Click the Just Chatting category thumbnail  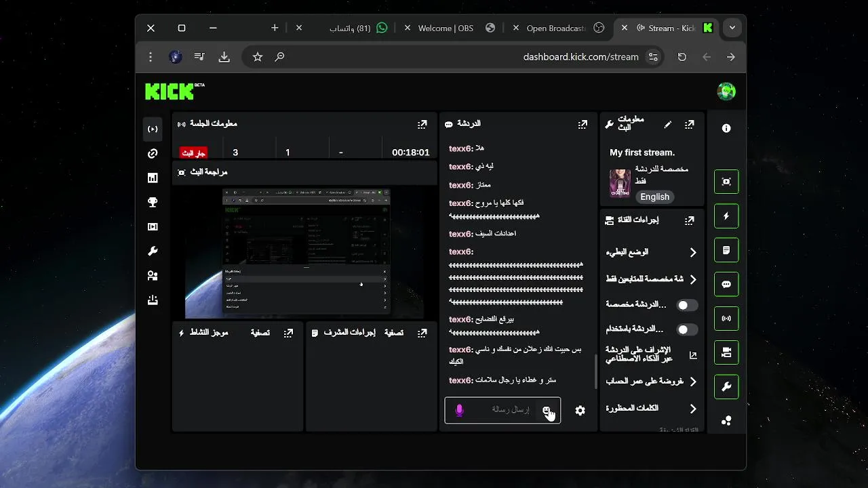(x=620, y=184)
